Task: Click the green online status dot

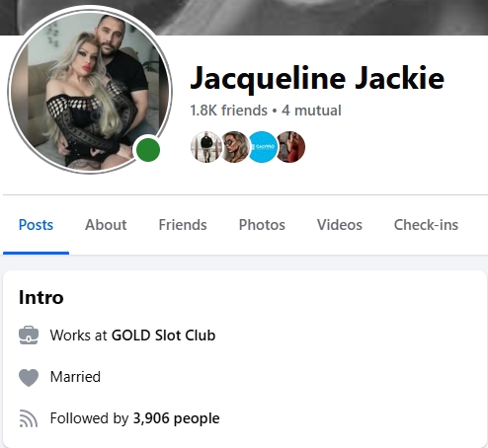Action: tap(148, 150)
